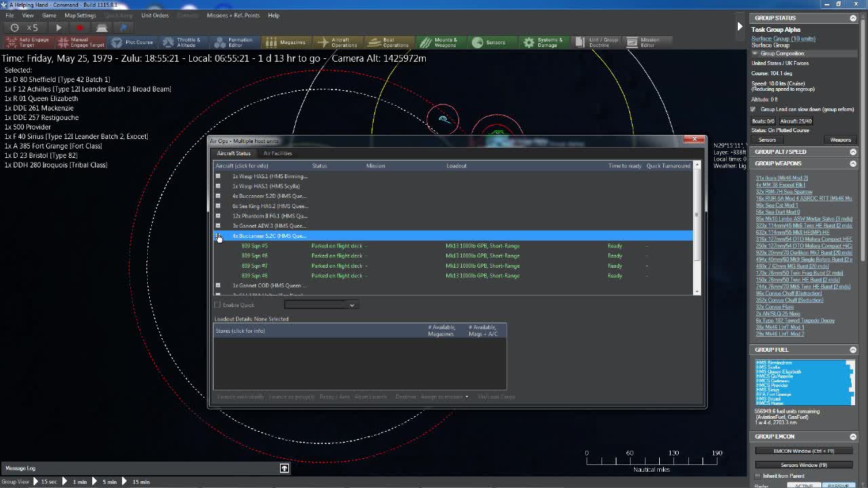Screen dimensions: 868x488
Task: Click the ship silhouette toolbar icon
Action: point(102,28)
